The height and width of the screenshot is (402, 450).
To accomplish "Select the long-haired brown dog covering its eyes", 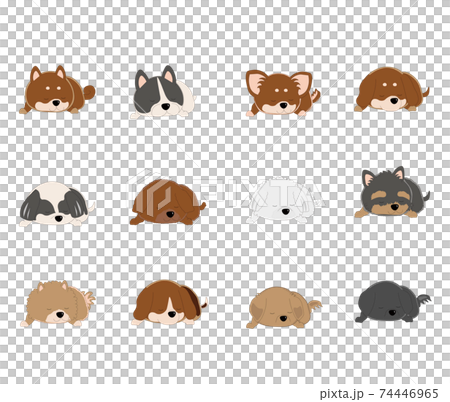I will (x=168, y=202).
